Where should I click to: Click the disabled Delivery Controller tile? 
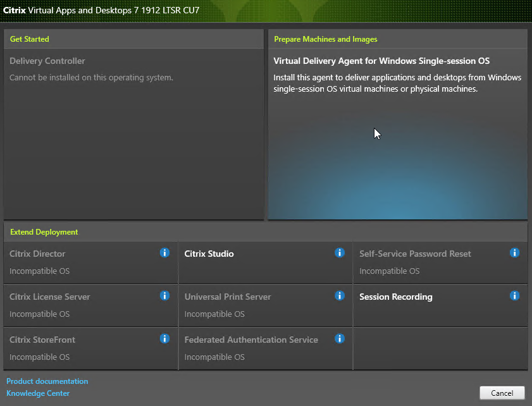(133, 134)
